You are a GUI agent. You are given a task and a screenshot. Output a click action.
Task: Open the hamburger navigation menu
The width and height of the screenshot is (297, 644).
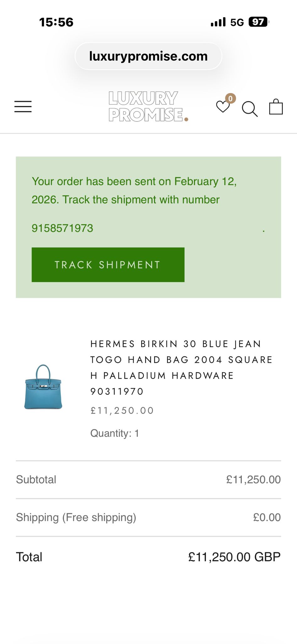[23, 106]
